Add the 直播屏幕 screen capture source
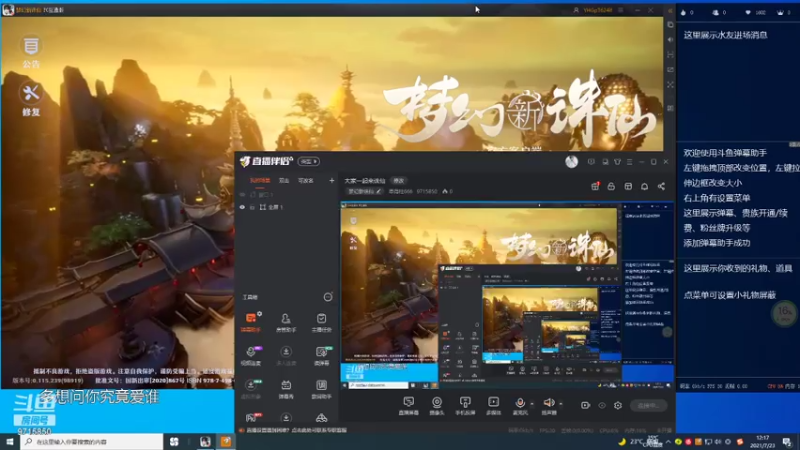This screenshot has height=450, width=800. click(x=409, y=406)
